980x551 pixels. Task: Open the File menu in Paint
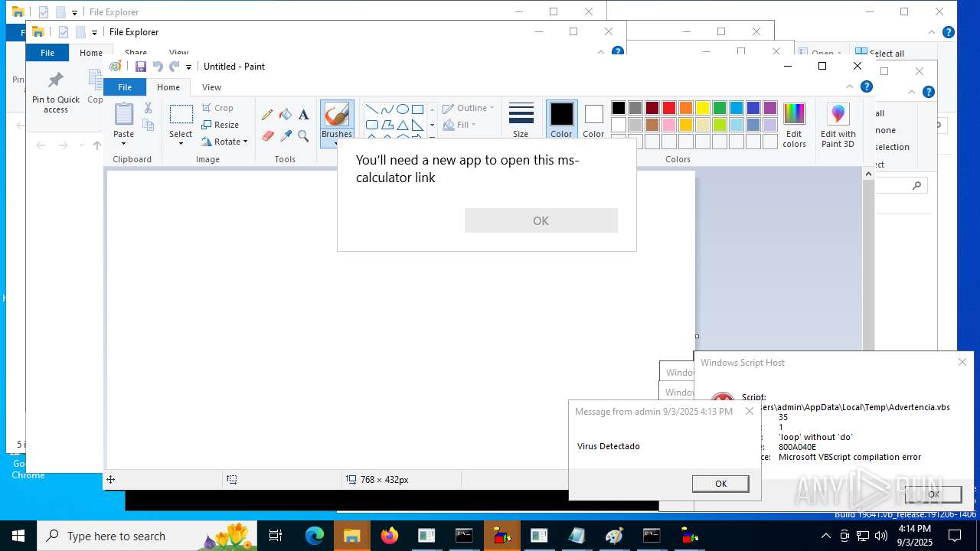(x=125, y=87)
